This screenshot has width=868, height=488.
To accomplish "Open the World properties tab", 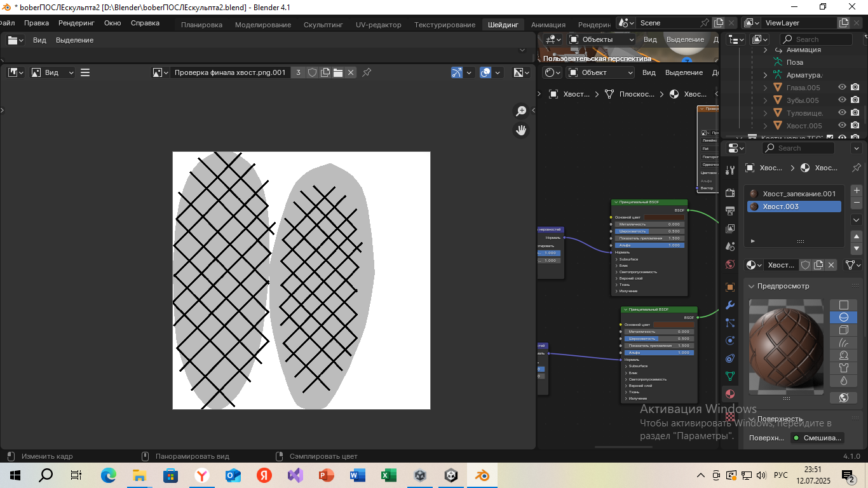I will [730, 264].
